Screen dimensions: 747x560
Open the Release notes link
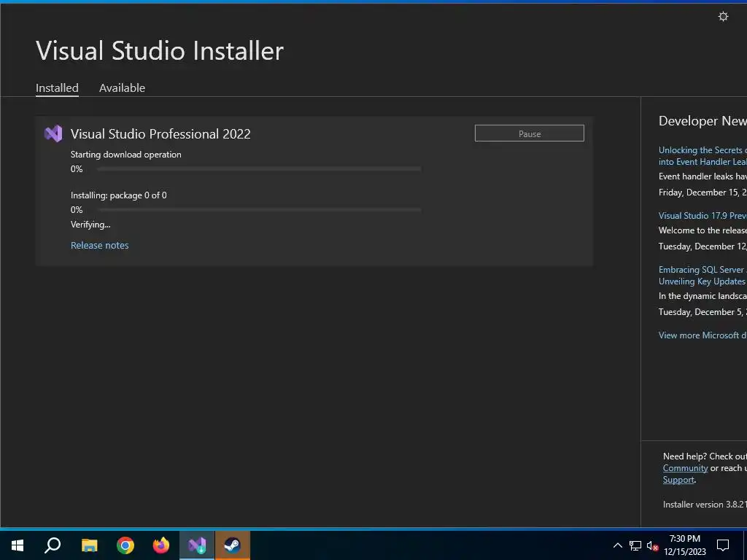pos(99,245)
